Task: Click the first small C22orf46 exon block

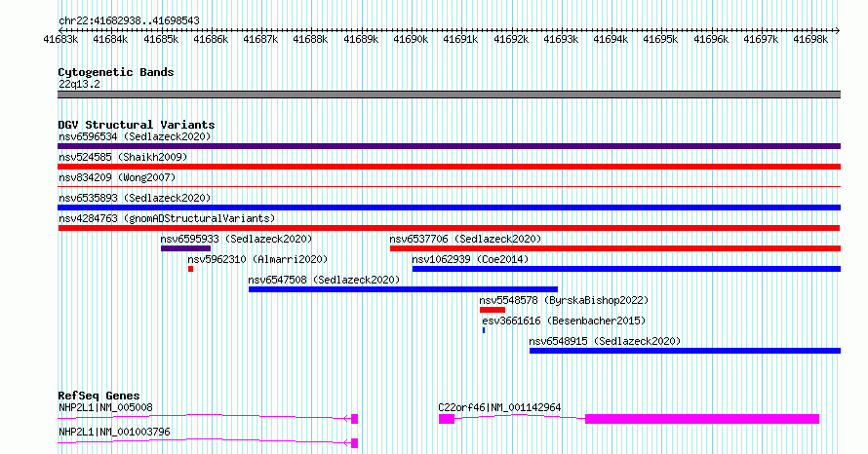Action: [447, 419]
